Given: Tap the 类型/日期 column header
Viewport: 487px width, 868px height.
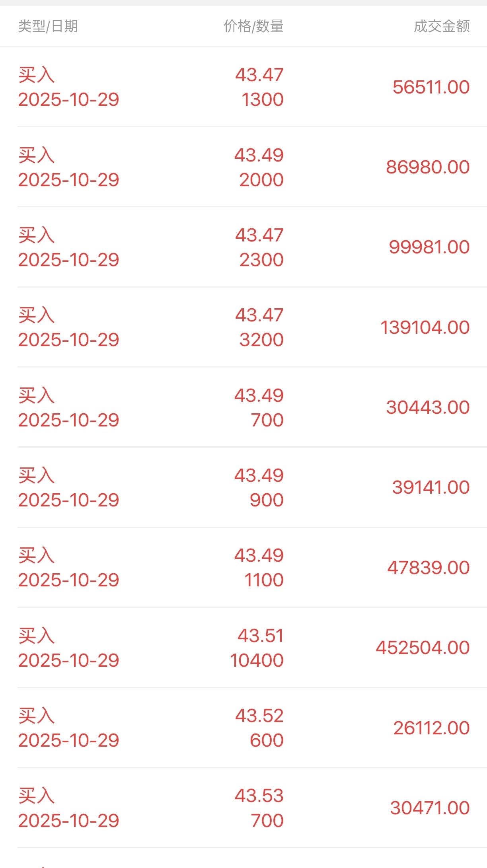Looking at the screenshot, I should [x=48, y=26].
